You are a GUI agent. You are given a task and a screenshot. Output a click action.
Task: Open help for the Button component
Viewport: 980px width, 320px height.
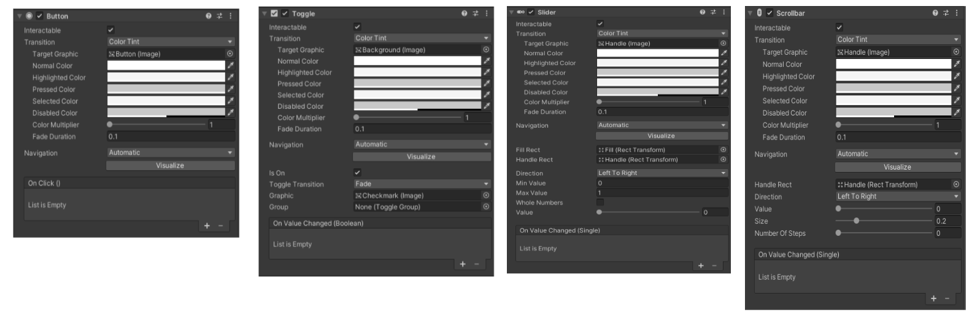pos(209,16)
